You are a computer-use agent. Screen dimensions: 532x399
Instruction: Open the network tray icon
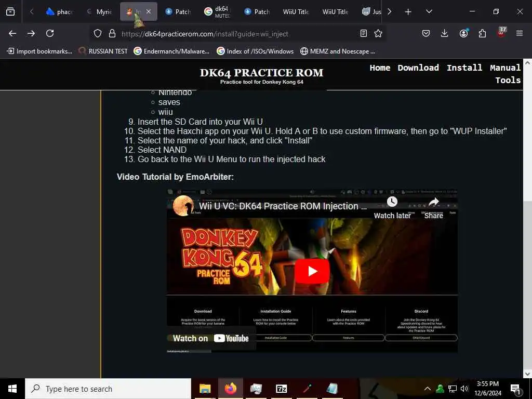tap(453, 389)
